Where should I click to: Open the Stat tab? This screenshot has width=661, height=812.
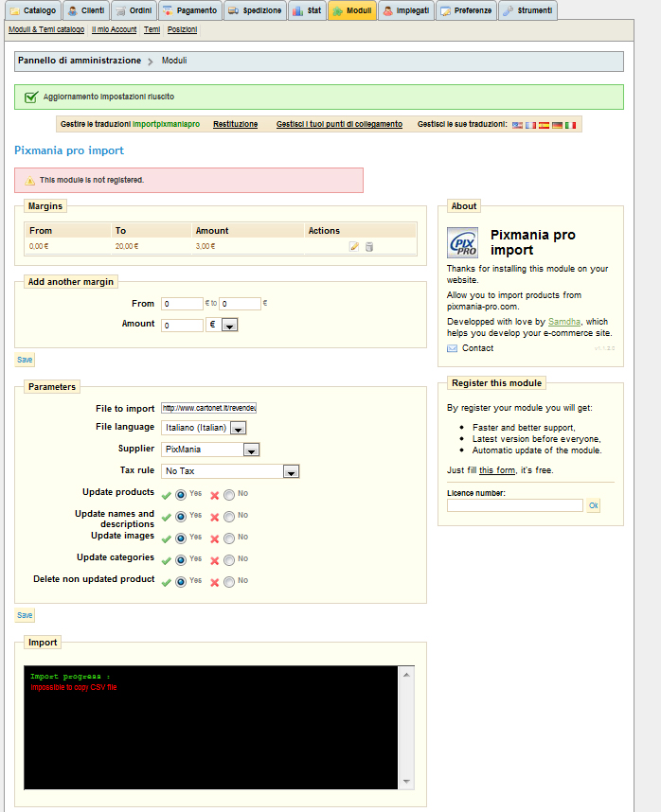pyautogui.click(x=307, y=10)
